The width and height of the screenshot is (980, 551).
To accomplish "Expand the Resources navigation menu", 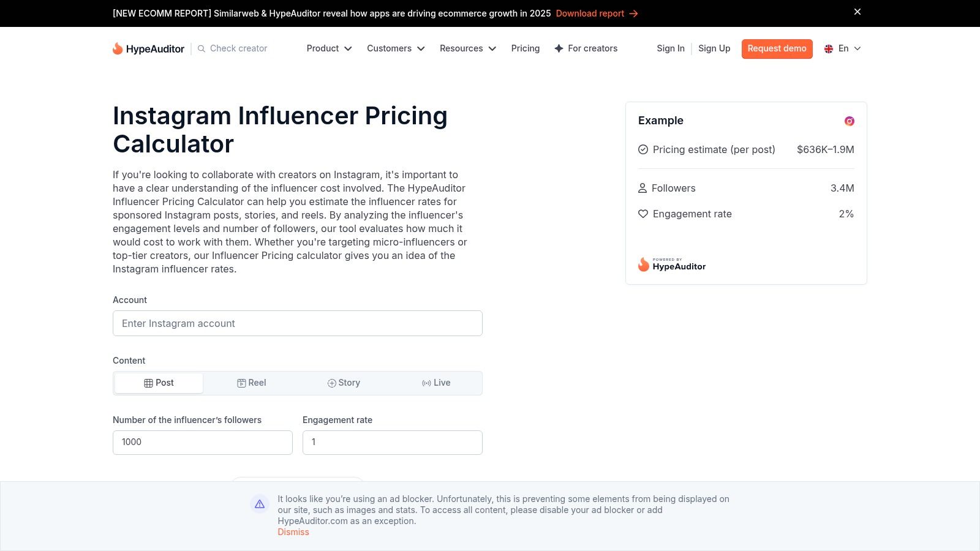I will [x=467, y=48].
